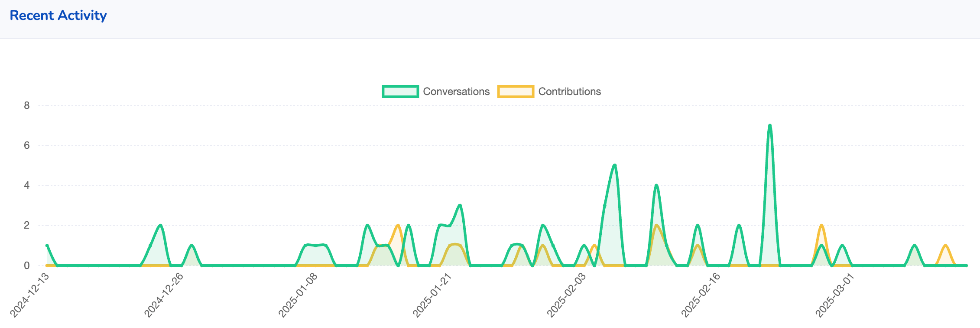980x328 pixels.
Task: Click the Conversations peak reaching value 4
Action: pyautogui.click(x=656, y=186)
